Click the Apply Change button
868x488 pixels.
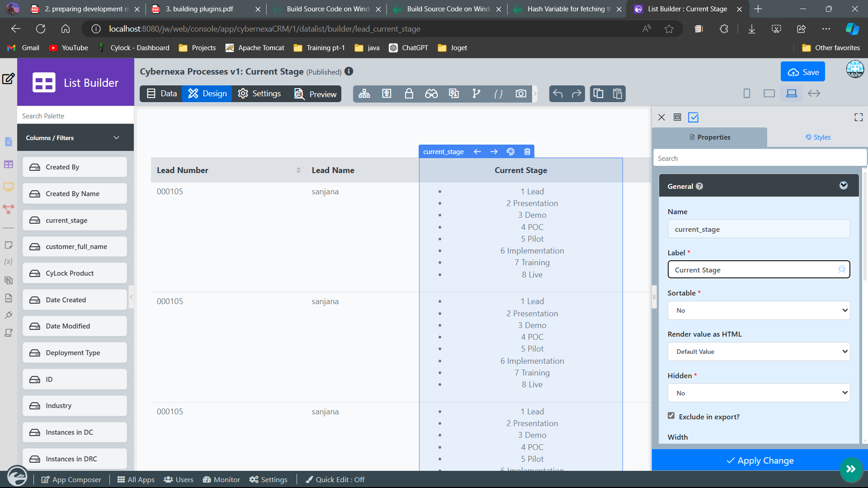tap(759, 460)
